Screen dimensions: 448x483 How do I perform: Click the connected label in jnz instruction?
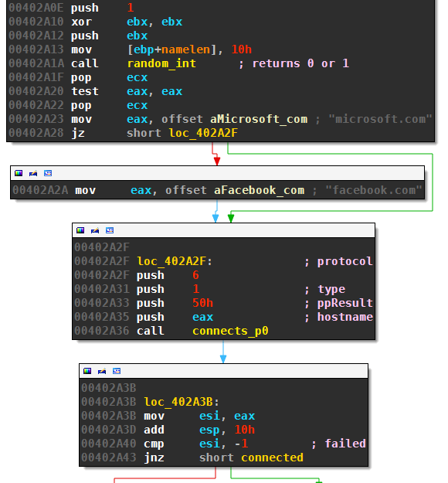[272, 457]
